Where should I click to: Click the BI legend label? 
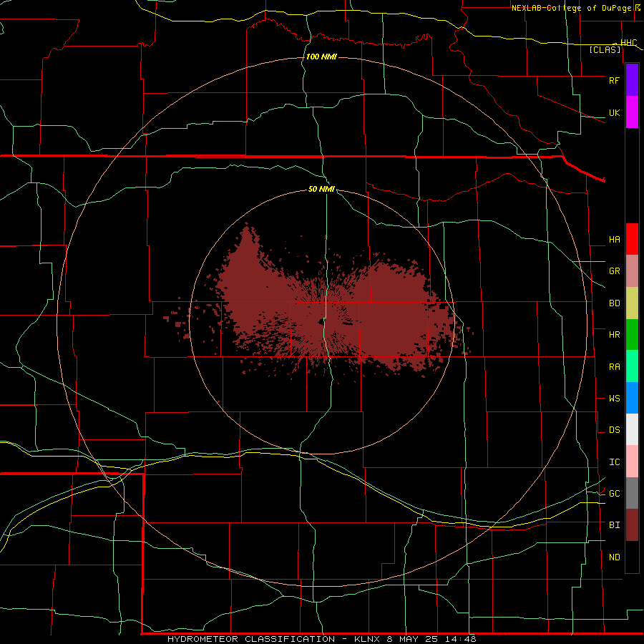[x=614, y=525]
